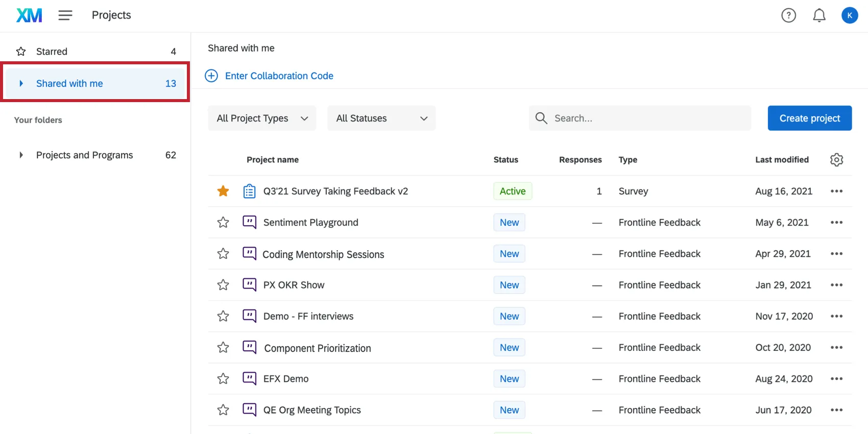Select Shared with me in sidebar
The width and height of the screenshot is (868, 434).
[x=69, y=84]
